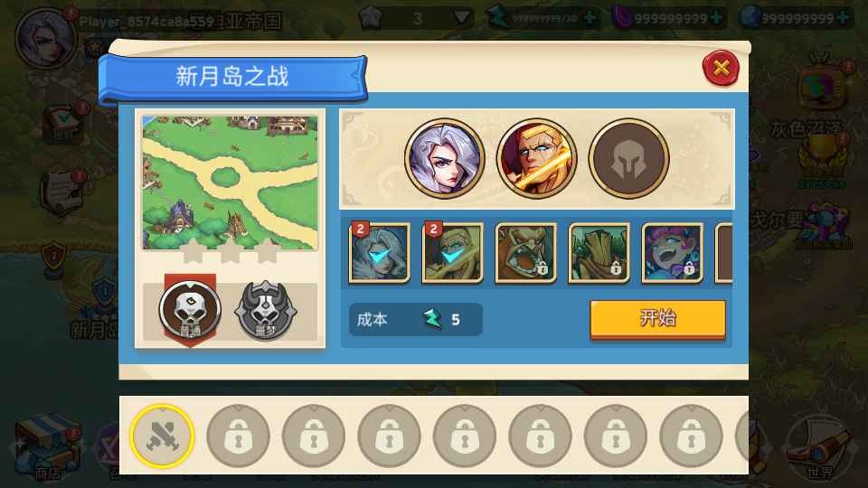Screen dimensions: 868x488
Task: Select the locked pink-haired hero card
Action: point(672,253)
